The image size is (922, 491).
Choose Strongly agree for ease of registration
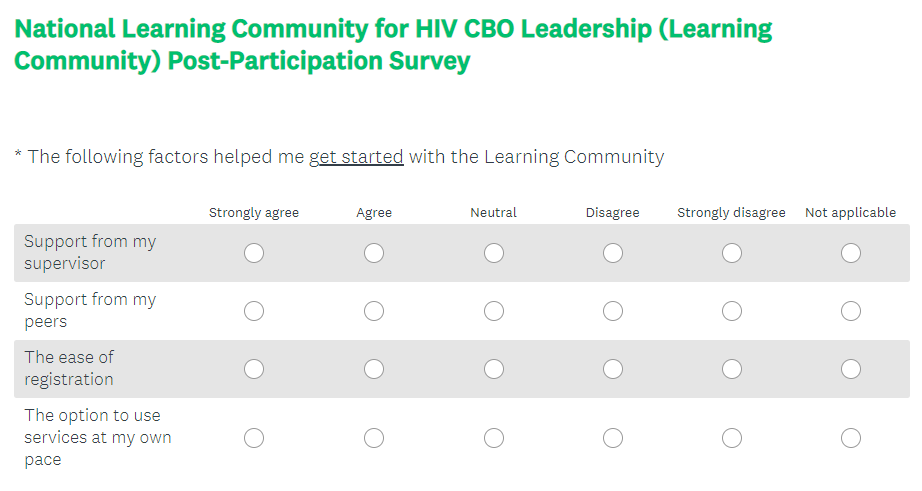(254, 369)
